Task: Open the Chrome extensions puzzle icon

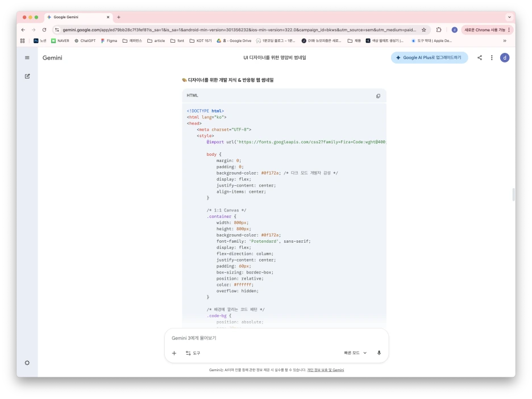Action: [439, 30]
